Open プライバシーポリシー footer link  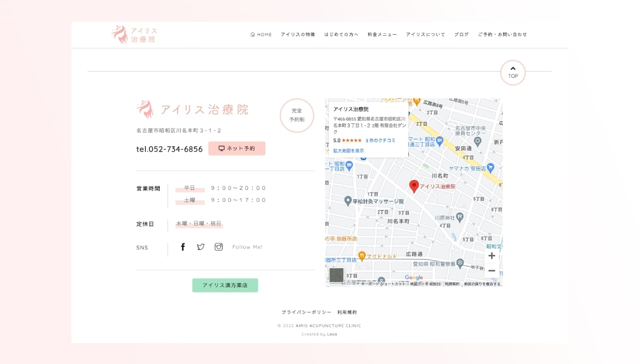[306, 312]
